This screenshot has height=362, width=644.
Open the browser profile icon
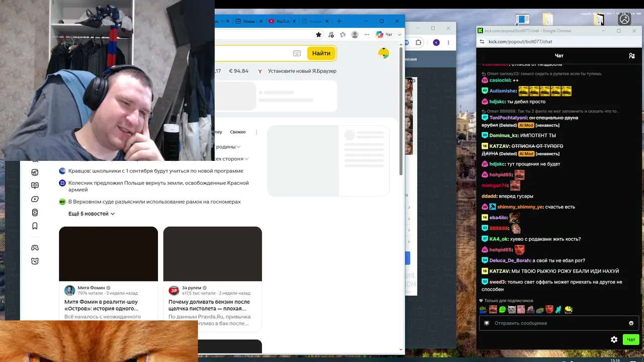(x=355, y=35)
